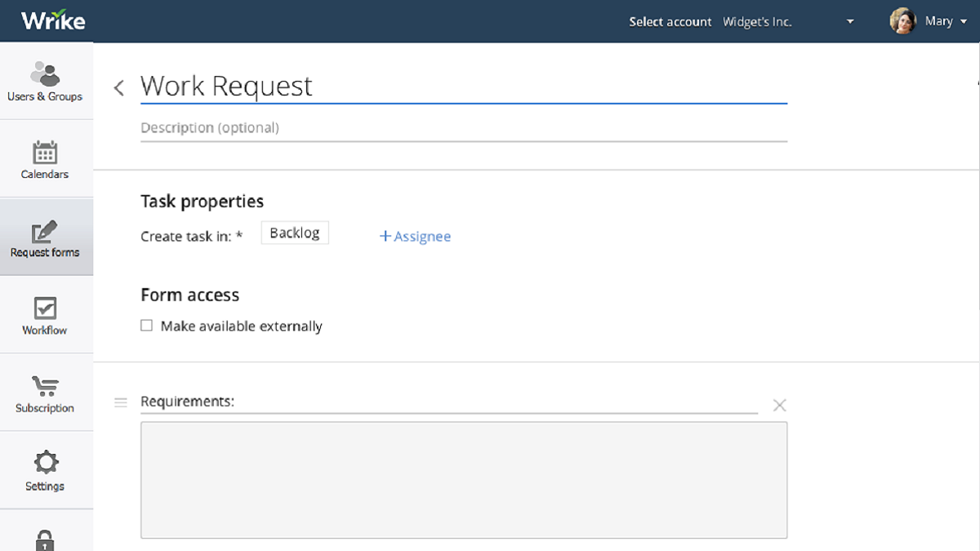Click the Add Assignee link
980x551 pixels.
click(x=415, y=237)
